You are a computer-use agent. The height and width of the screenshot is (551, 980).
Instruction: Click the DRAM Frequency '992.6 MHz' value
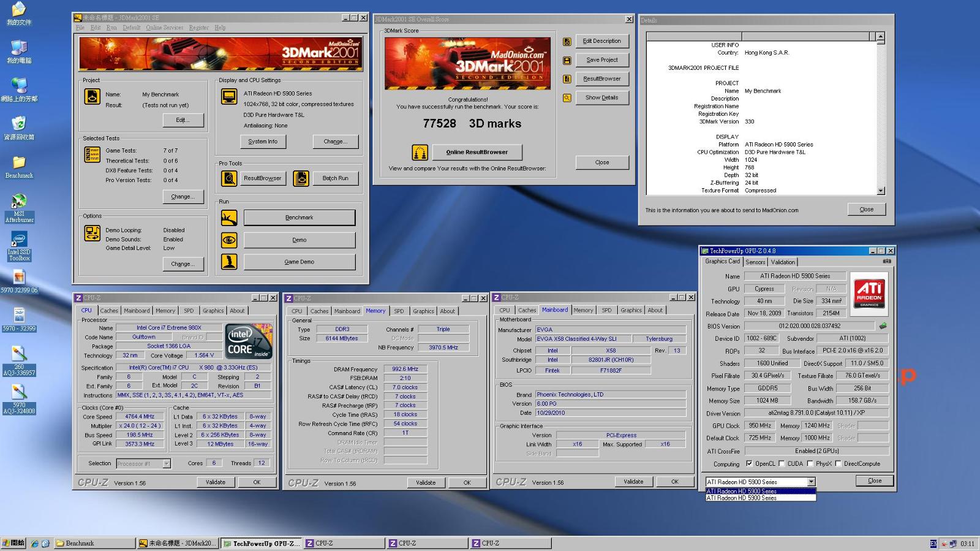(x=405, y=369)
